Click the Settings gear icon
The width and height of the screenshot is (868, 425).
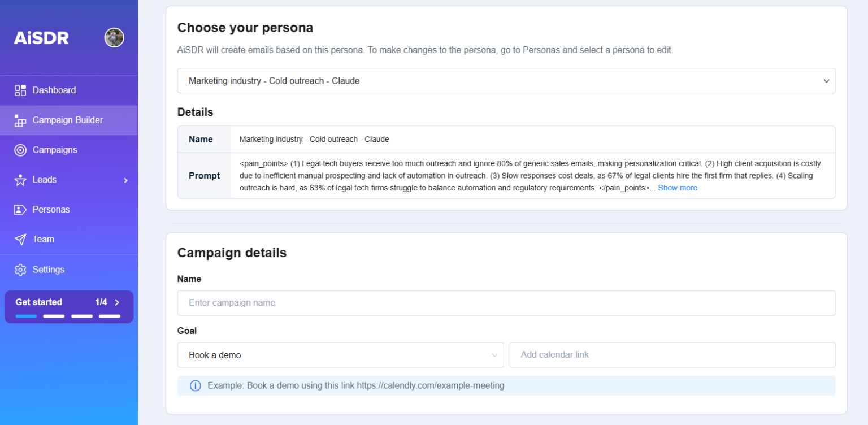point(20,270)
